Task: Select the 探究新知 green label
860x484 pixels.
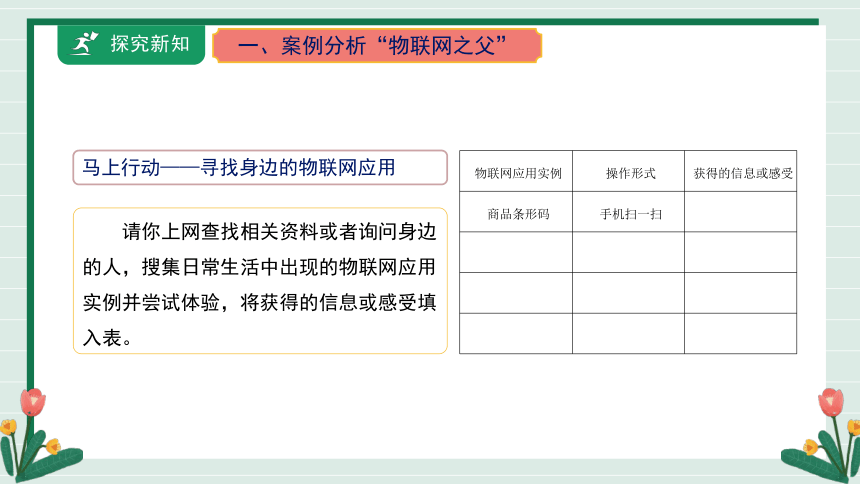Action: [131, 44]
